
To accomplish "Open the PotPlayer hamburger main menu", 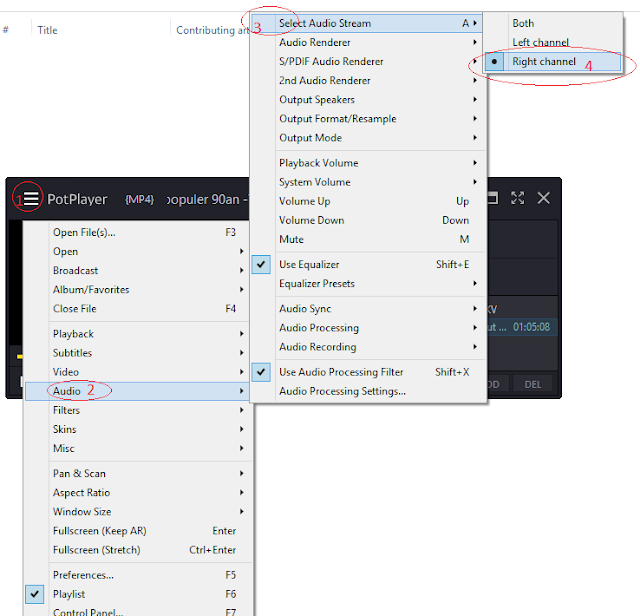I will click(31, 199).
